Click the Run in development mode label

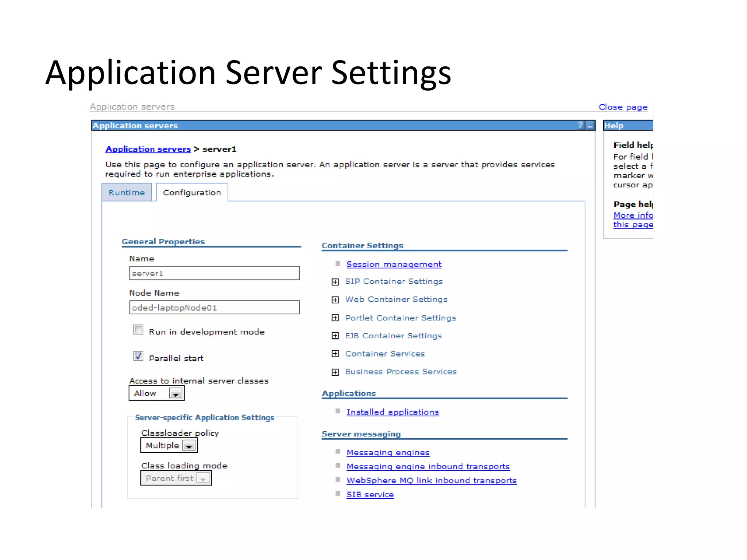coord(207,332)
